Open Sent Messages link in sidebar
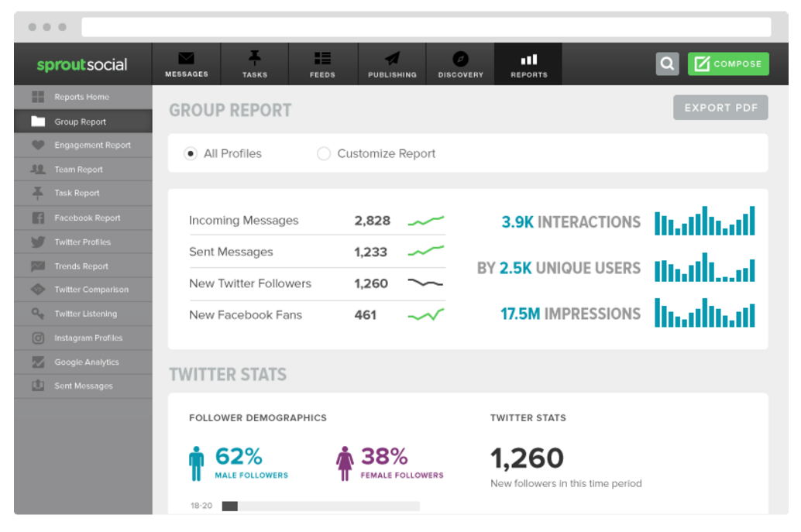 point(83,386)
